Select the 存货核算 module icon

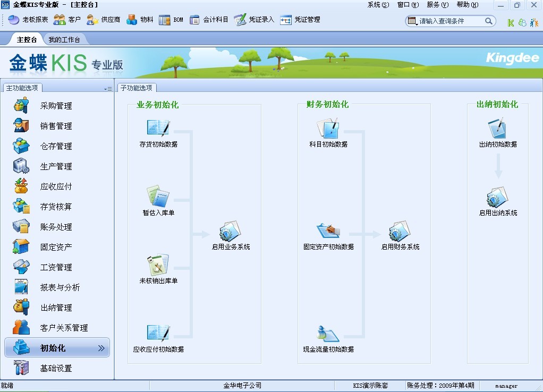(21, 207)
